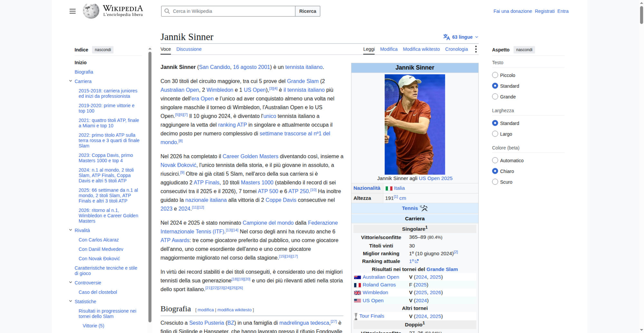Switch to the Voce tab
644x333 pixels.
pos(166,49)
